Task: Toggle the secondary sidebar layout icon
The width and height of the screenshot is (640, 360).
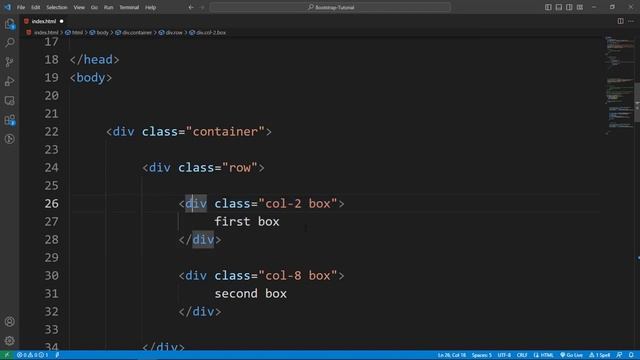Action: [x=569, y=7]
